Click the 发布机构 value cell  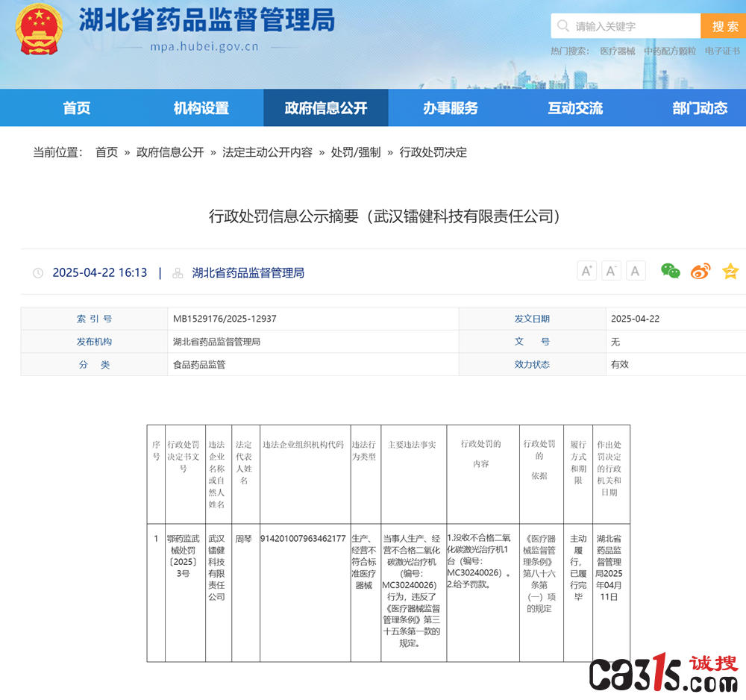(x=313, y=342)
